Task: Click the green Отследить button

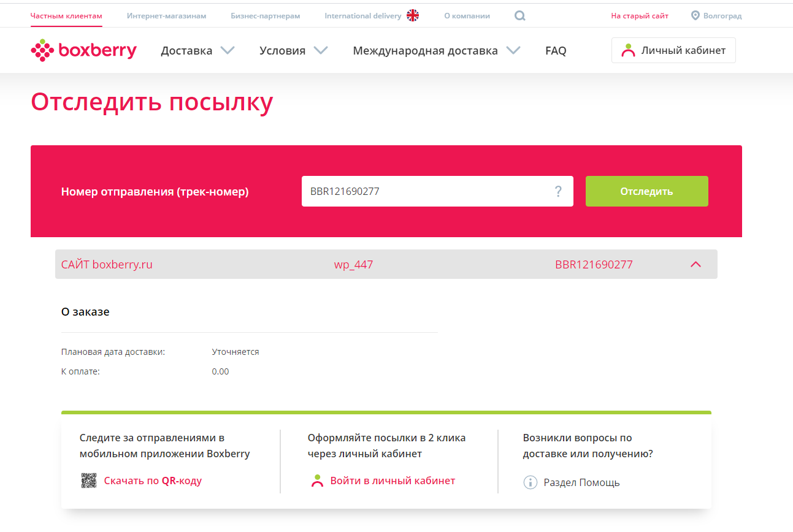Action: [x=646, y=191]
